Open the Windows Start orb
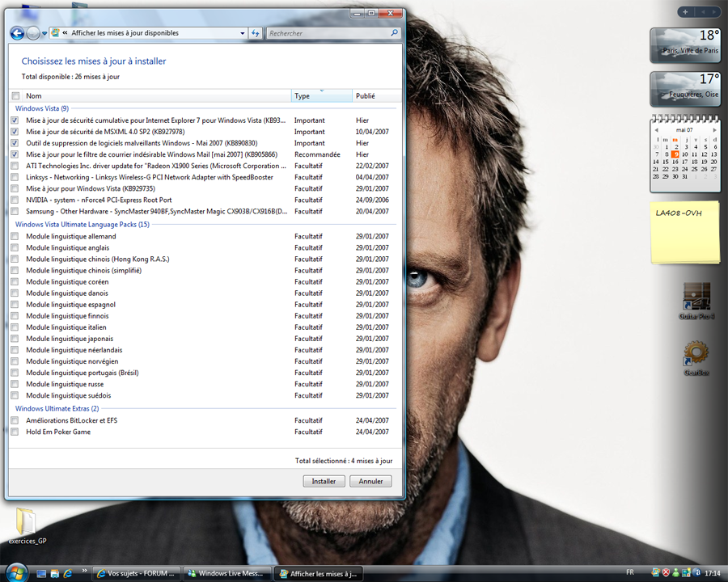The width and height of the screenshot is (728, 582). point(15,571)
